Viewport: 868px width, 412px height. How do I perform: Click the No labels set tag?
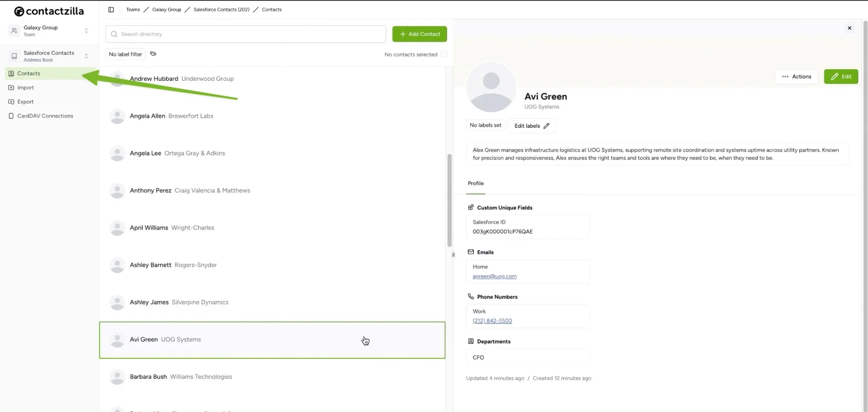coord(485,125)
